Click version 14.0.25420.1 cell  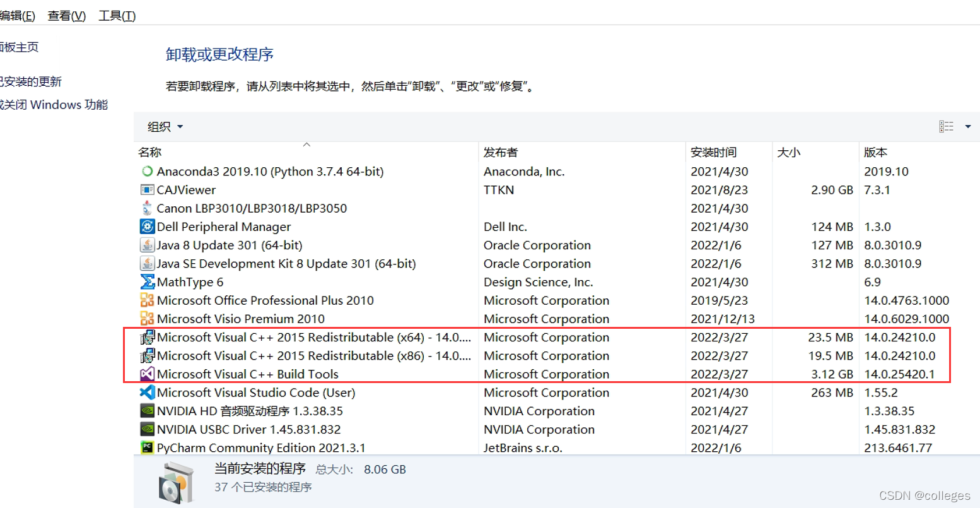pyautogui.click(x=900, y=374)
